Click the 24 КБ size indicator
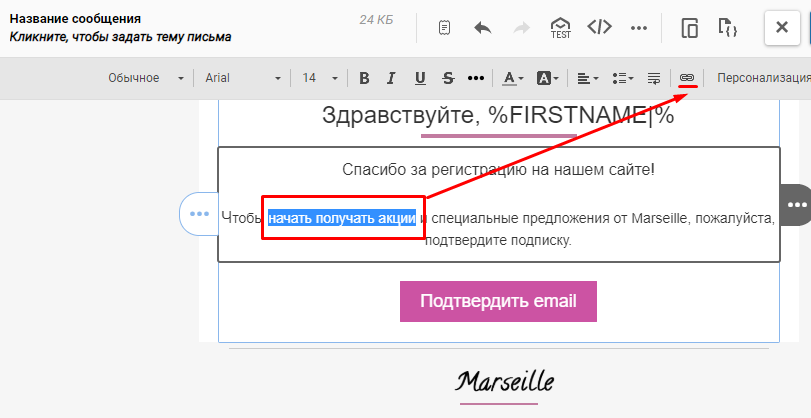The width and height of the screenshot is (811, 418). (376, 20)
